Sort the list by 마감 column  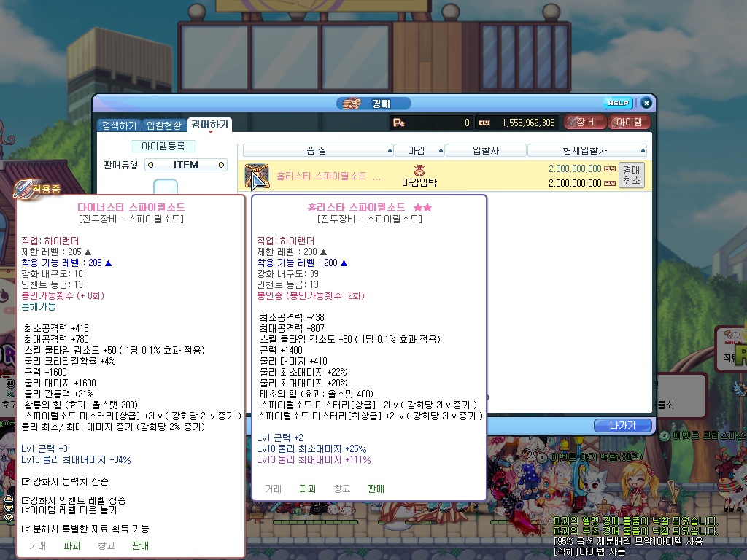point(419,150)
